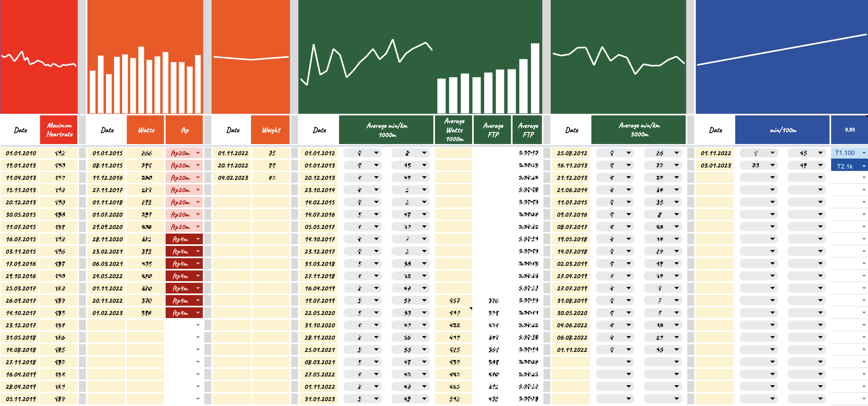Click empty weight date cell below 04.02.2023
Image resolution: width=868 pixels, height=406 pixels.
pos(232,190)
